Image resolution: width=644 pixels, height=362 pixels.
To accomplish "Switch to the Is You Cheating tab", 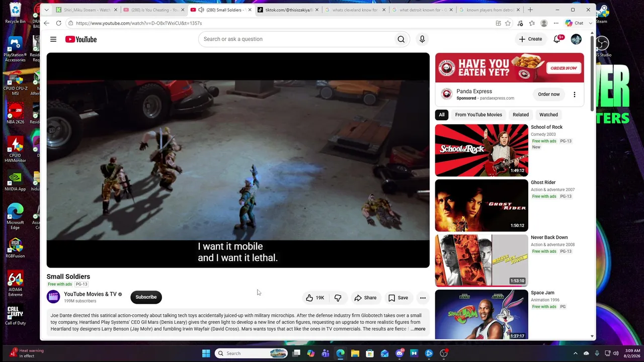I will point(153,10).
